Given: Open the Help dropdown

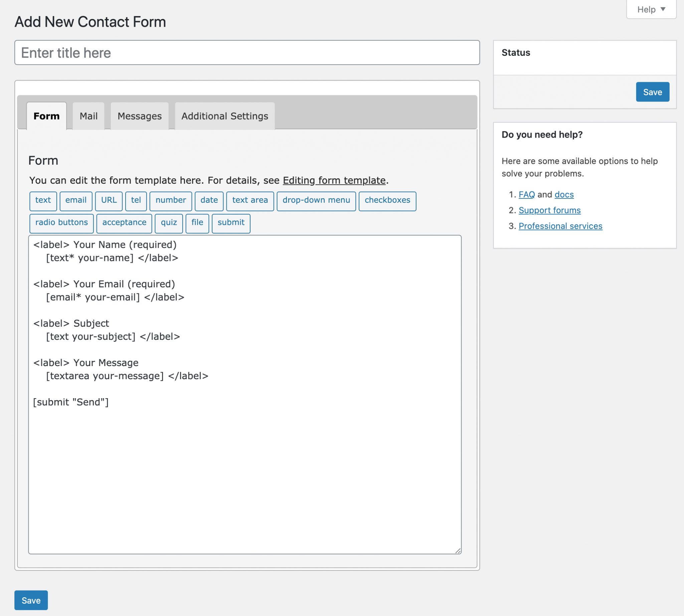Looking at the screenshot, I should 651,9.
